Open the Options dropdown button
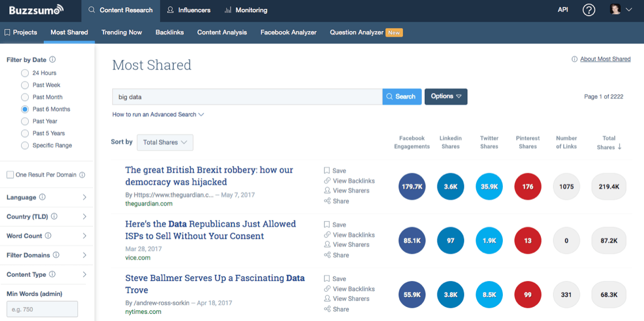The height and width of the screenshot is (321, 644). [446, 96]
